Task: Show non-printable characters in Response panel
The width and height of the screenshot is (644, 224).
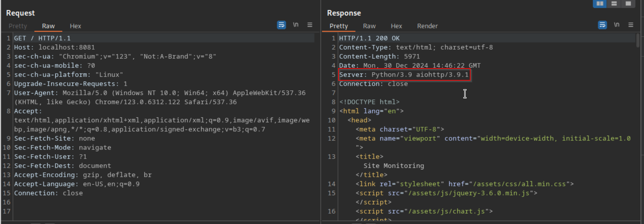Action: coord(617,25)
